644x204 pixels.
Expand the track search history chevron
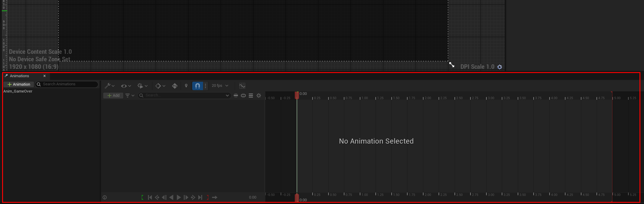(227, 96)
